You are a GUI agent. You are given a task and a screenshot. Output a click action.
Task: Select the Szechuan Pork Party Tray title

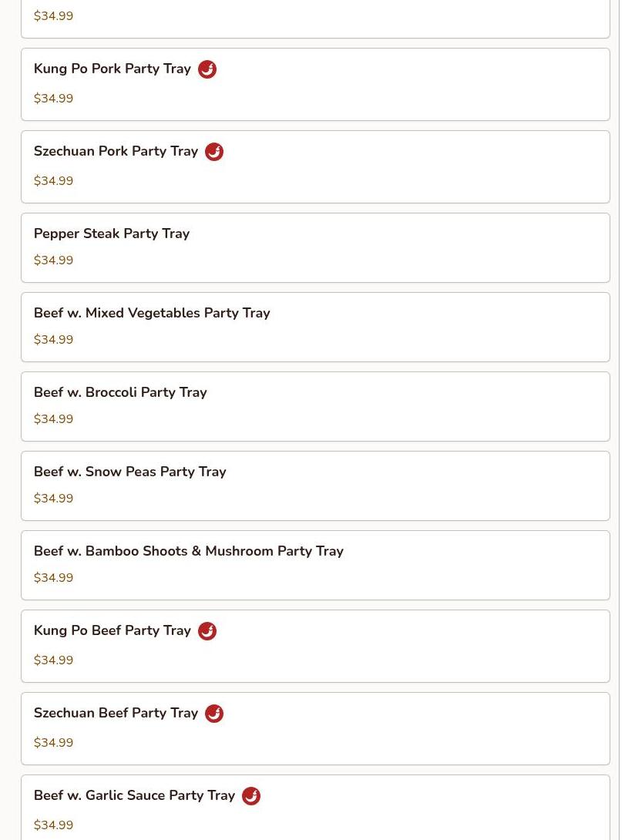tap(116, 151)
